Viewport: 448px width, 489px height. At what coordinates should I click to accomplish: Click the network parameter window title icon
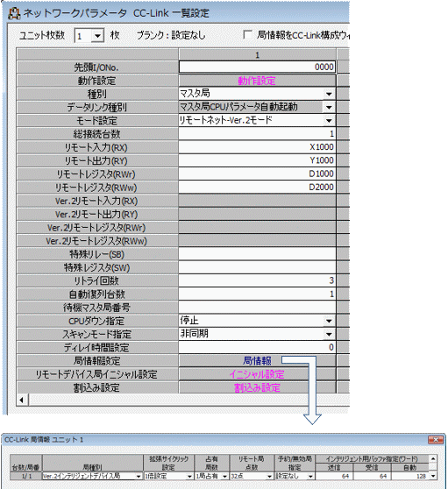pyautogui.click(x=14, y=13)
